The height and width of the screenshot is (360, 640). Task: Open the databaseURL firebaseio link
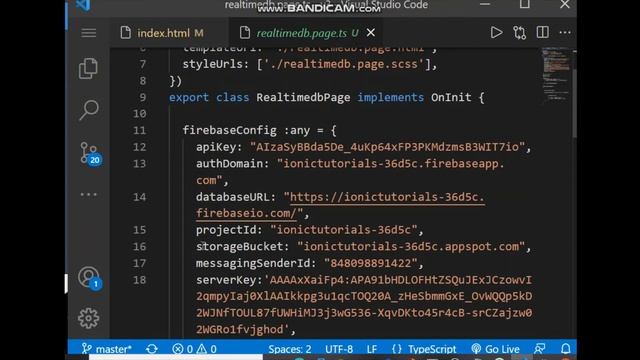[x=340, y=205]
